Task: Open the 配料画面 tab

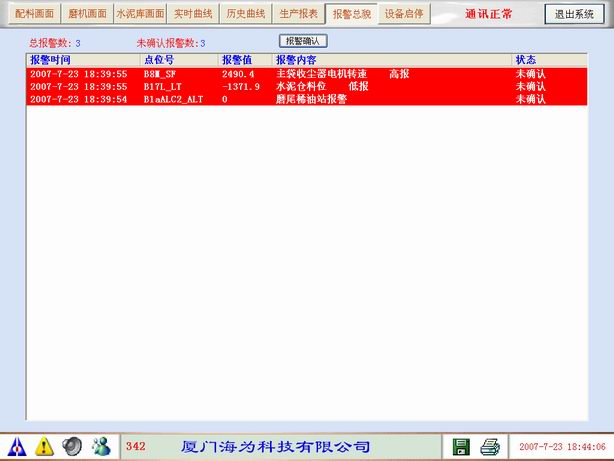Action: 34,14
